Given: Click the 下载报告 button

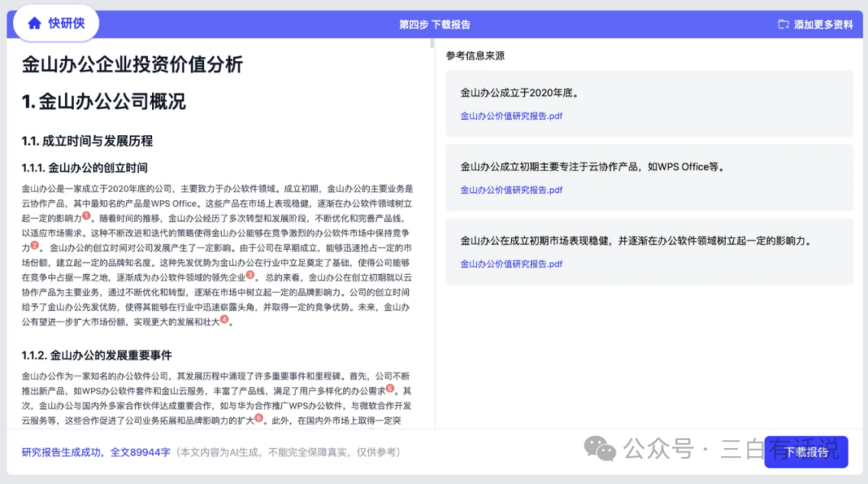Looking at the screenshot, I should [x=806, y=452].
